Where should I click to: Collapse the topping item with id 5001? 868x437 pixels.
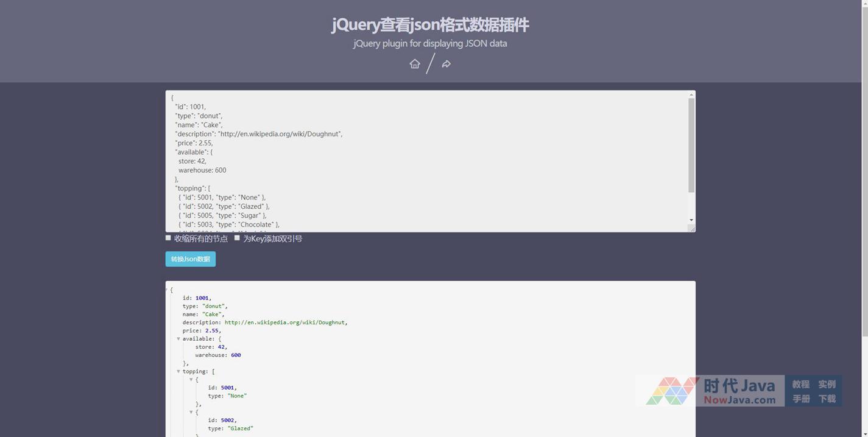191,380
